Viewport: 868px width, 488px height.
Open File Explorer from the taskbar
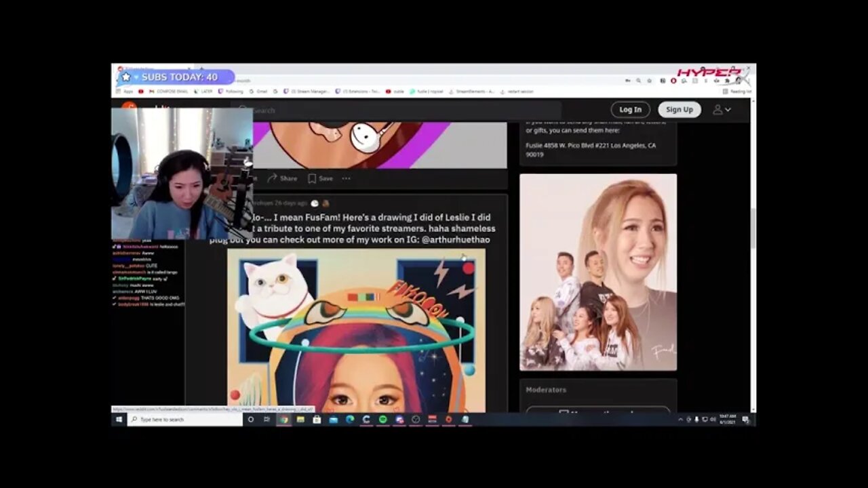coord(300,420)
